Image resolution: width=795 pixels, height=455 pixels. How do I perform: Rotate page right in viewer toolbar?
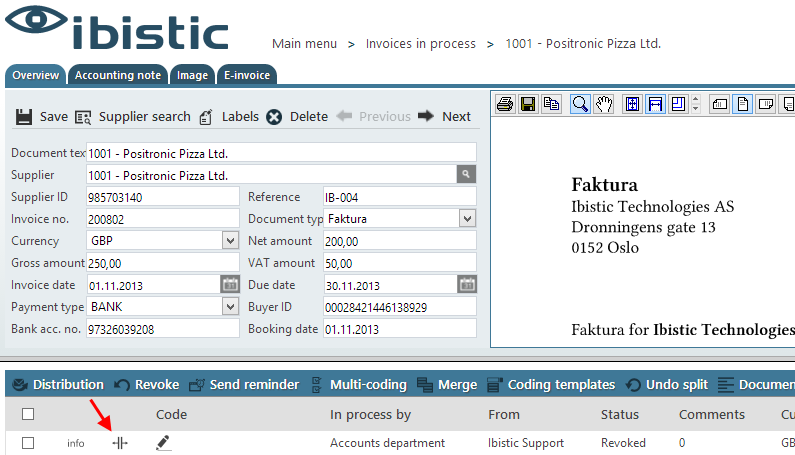(x=766, y=104)
